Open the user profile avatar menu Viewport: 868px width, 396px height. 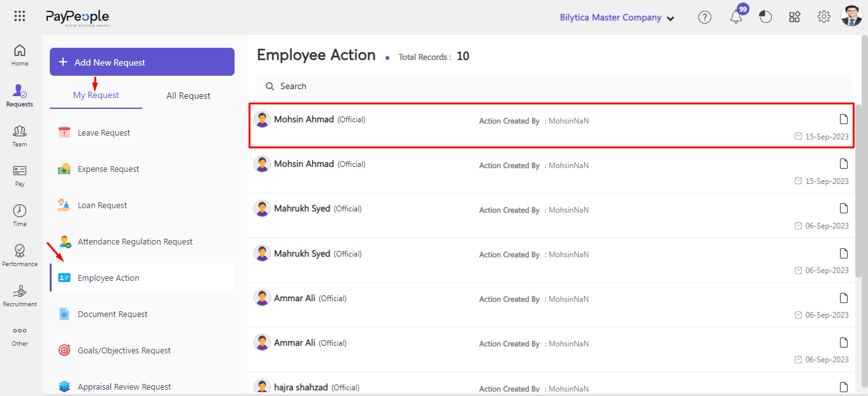point(851,17)
